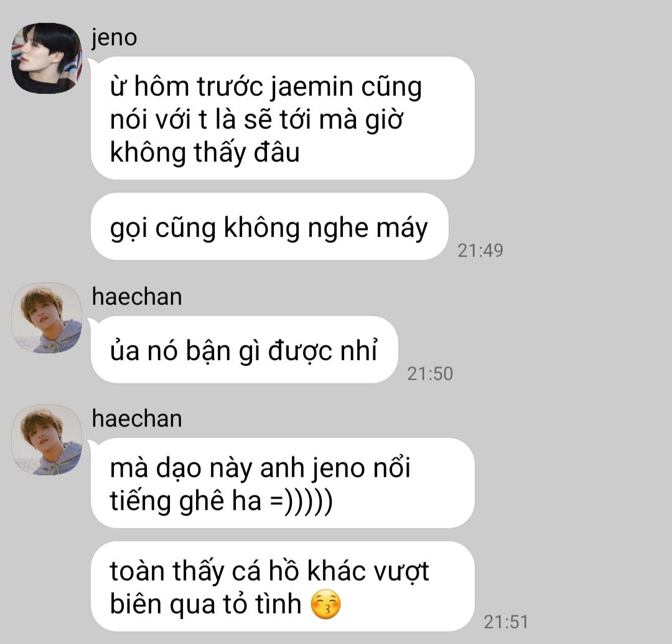Tap haechan's avatar beside the 21:50 message

point(46,318)
